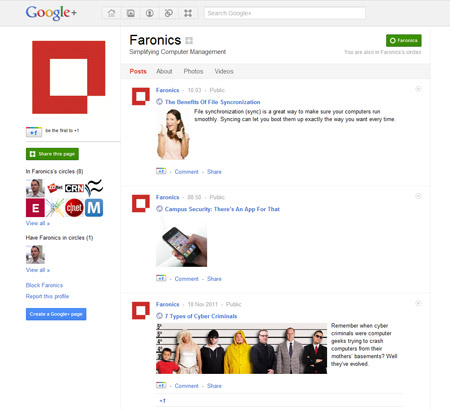Open The Benefits Of File Syncronization link
450x410 pixels.
pyautogui.click(x=213, y=102)
